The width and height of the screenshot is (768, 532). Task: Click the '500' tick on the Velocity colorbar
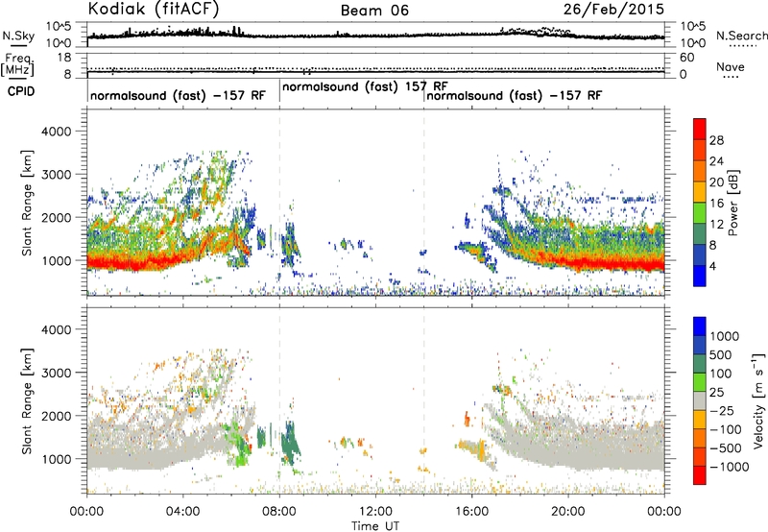[x=721, y=354]
